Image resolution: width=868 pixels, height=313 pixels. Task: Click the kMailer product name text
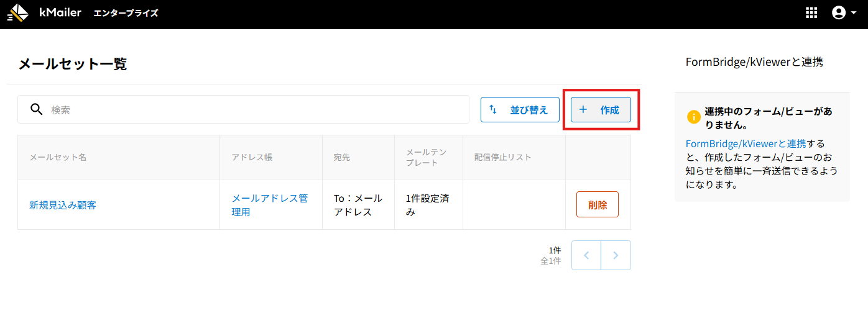(x=60, y=12)
